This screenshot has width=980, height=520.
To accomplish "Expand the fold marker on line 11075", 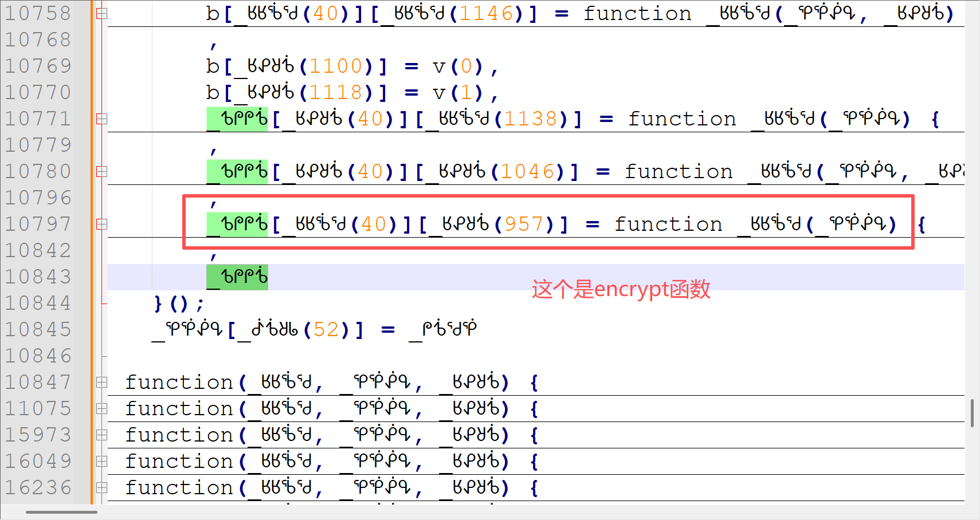I will click(x=101, y=408).
